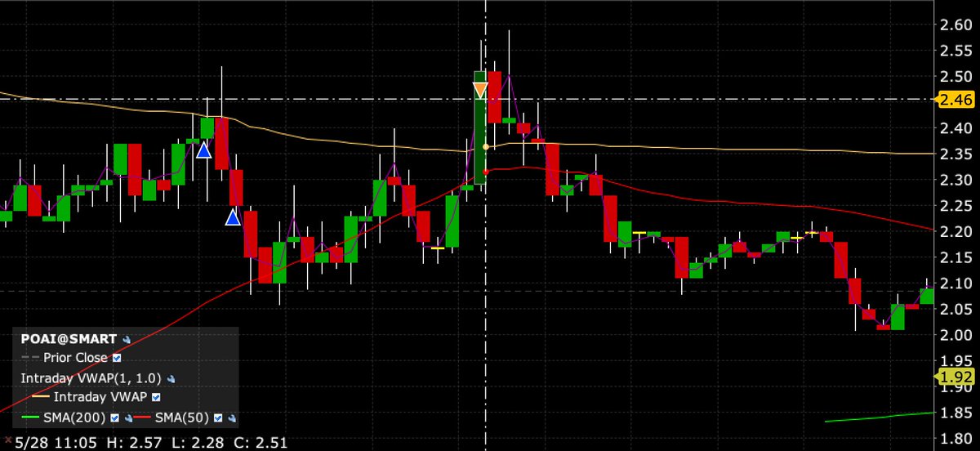
Task: Click the C: 2.51 close value
Action: 260,443
